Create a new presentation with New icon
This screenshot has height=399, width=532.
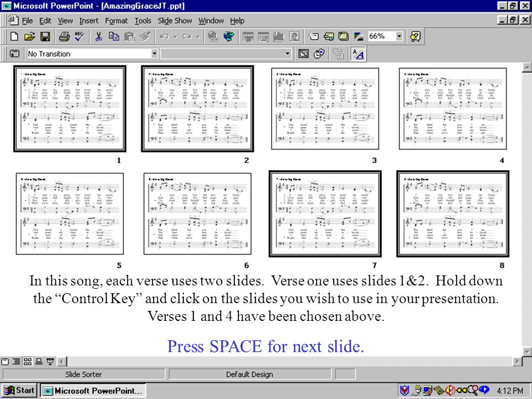(14, 37)
